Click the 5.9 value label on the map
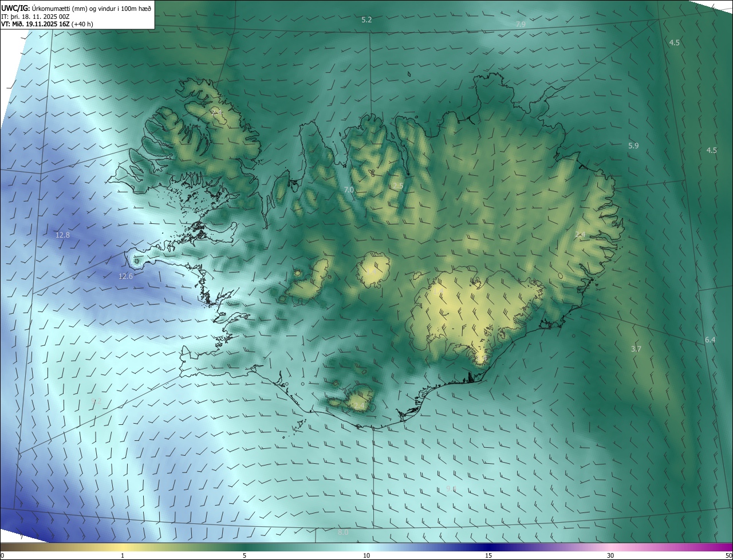 pos(633,146)
